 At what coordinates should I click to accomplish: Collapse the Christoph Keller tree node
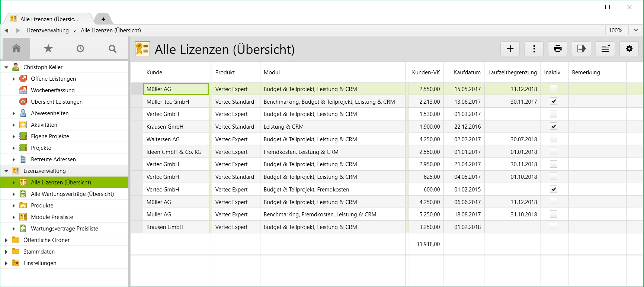point(6,67)
